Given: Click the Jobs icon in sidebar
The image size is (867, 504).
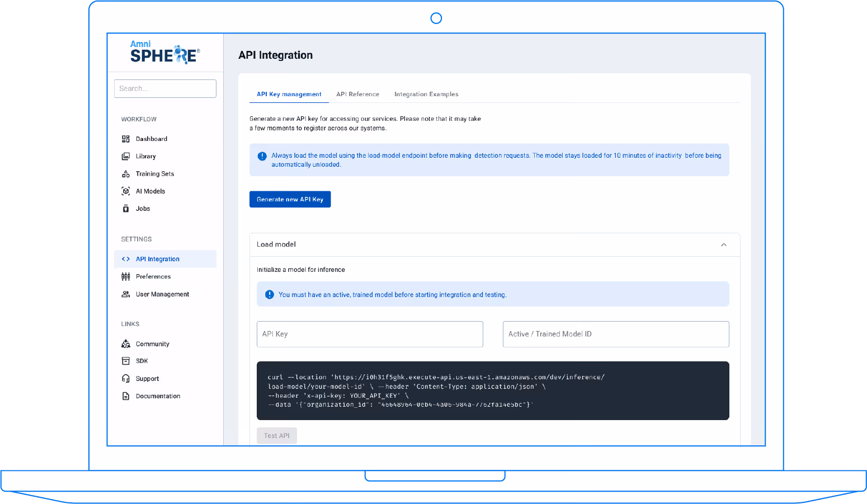Looking at the screenshot, I should [x=126, y=209].
